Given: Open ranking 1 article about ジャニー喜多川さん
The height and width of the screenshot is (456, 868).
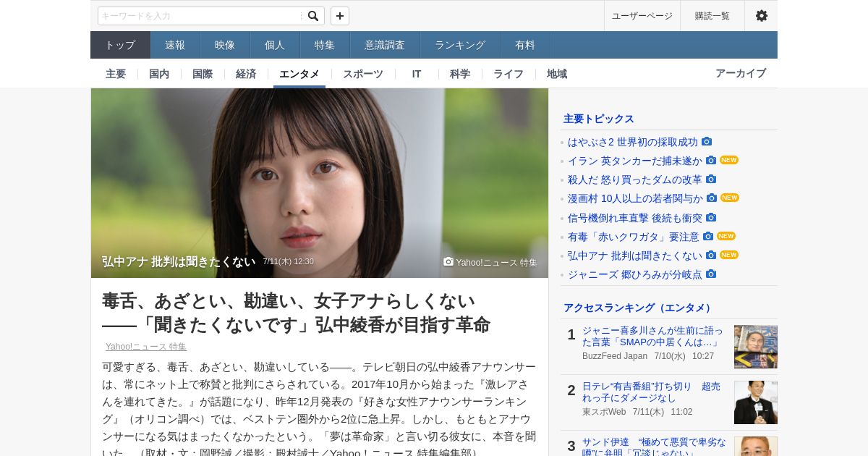Looking at the screenshot, I should coord(652,336).
